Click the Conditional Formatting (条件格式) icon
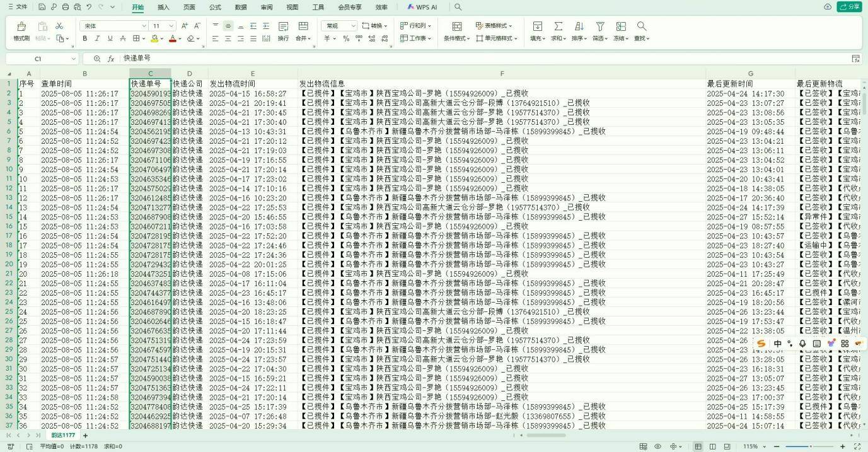Viewport: 868px width, 452px height. [x=456, y=32]
